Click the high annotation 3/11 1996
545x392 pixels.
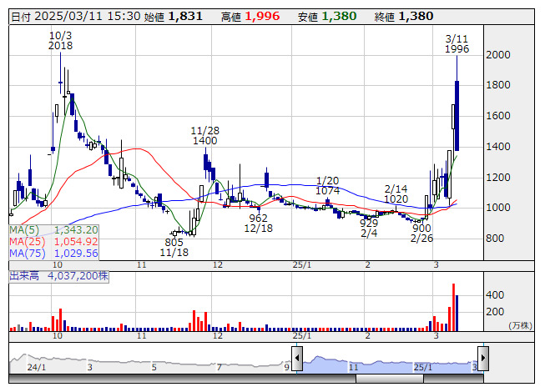tap(457, 43)
